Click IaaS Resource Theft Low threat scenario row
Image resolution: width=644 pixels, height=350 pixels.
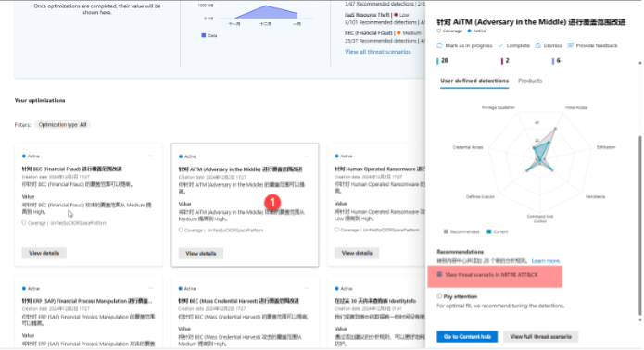385,19
